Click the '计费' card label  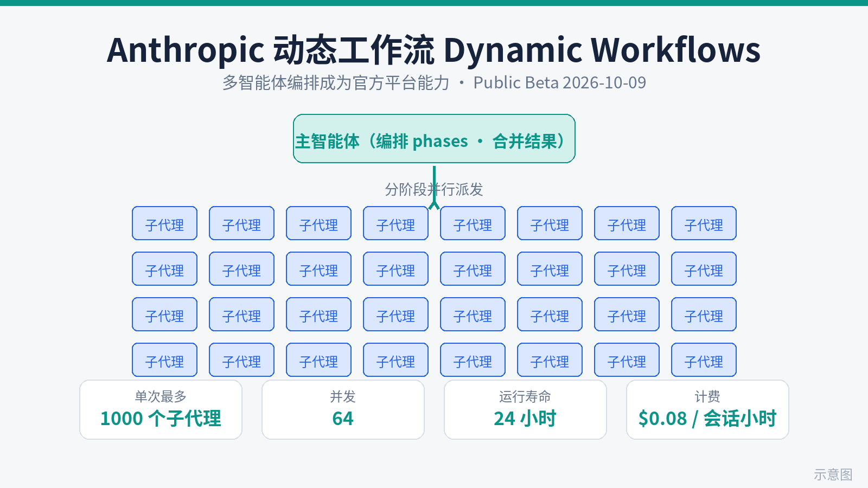point(707,396)
